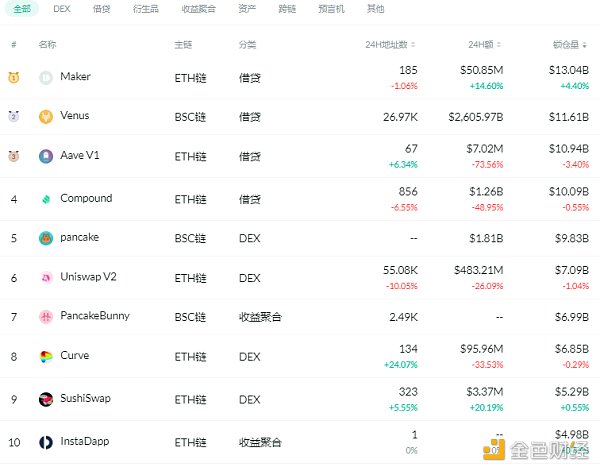Click the 名称 column header

[47, 45]
